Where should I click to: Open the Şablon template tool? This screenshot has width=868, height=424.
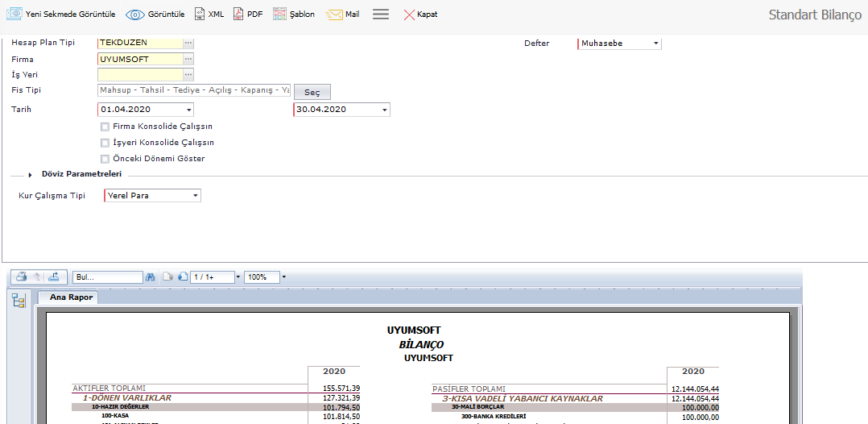tap(294, 15)
